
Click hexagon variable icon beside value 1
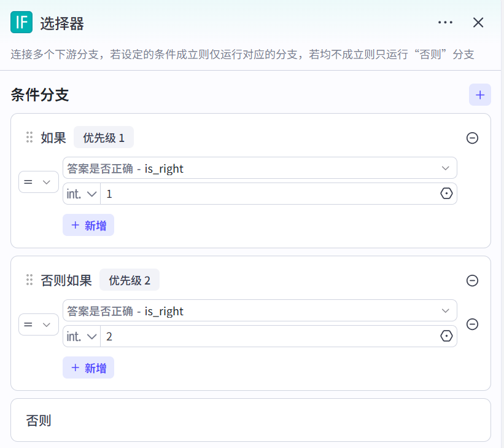[446, 194]
